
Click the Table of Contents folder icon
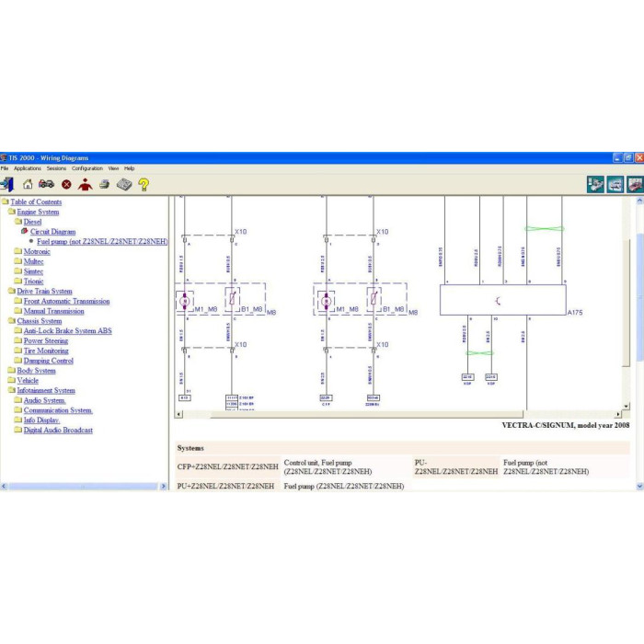point(5,201)
